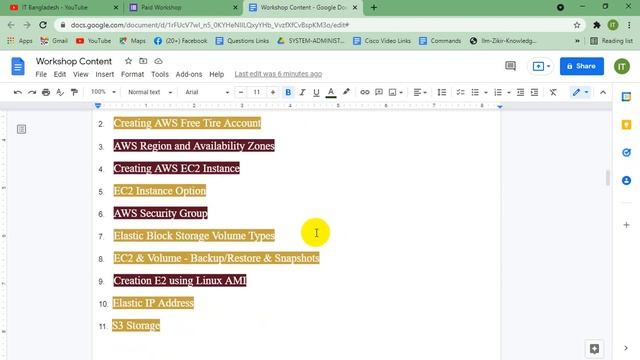
Task: Open the Add-ons menu
Action: (189, 74)
